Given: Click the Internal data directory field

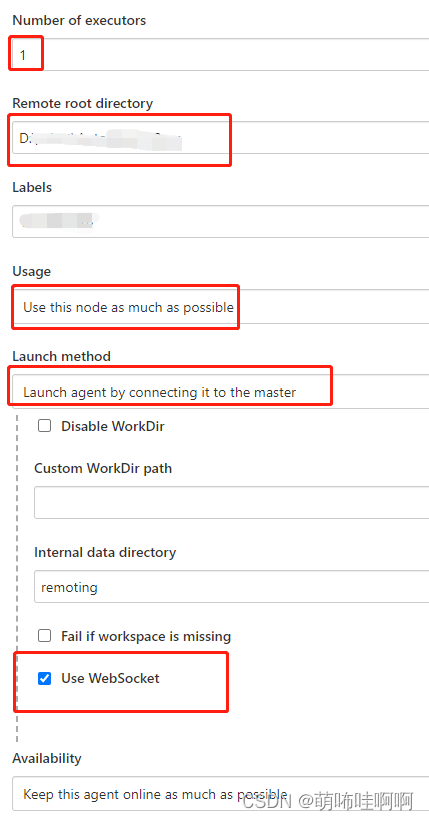Looking at the screenshot, I should (231, 587).
